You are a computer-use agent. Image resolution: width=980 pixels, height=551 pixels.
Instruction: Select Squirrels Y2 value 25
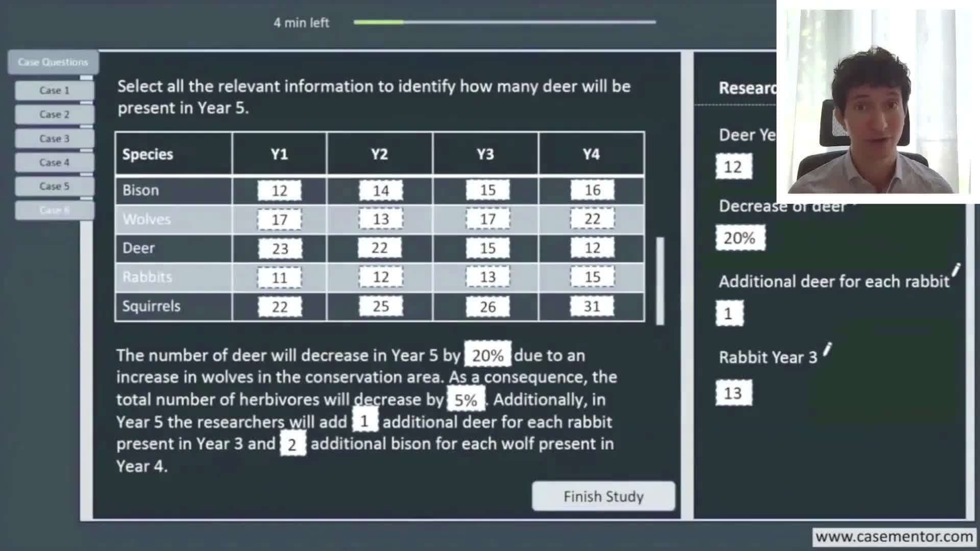tap(380, 307)
